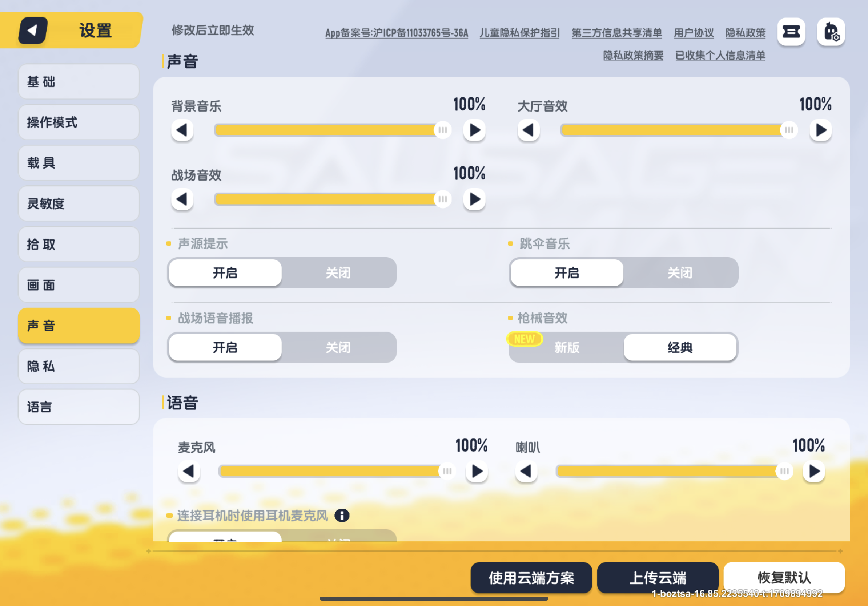Click the 使用云端方案 button
868x606 pixels.
pyautogui.click(x=531, y=578)
